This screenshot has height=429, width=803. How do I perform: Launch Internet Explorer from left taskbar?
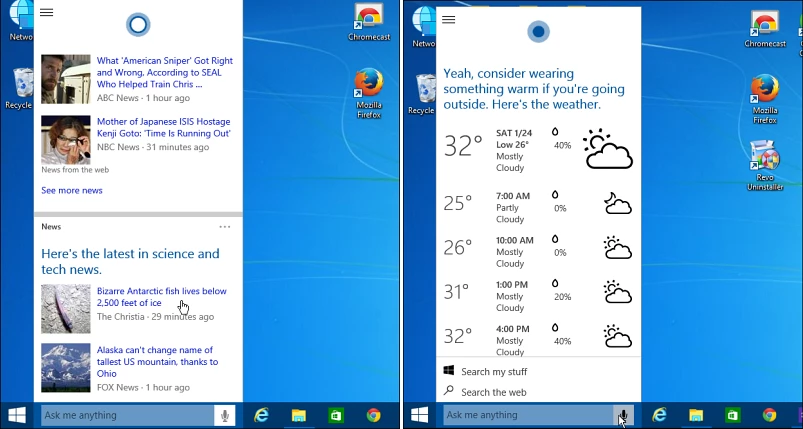tap(262, 415)
